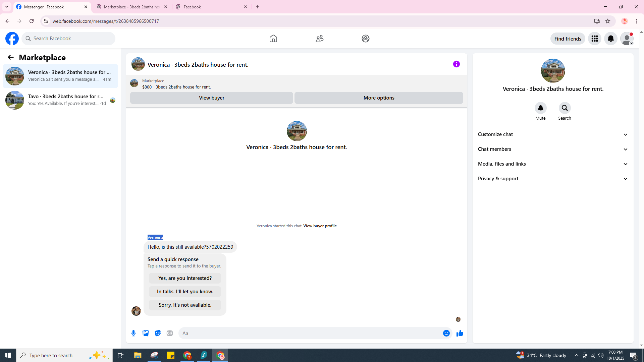Switch to the Marketplace 3beds 2baths tab
The height and width of the screenshot is (362, 644).
tap(132, 7)
